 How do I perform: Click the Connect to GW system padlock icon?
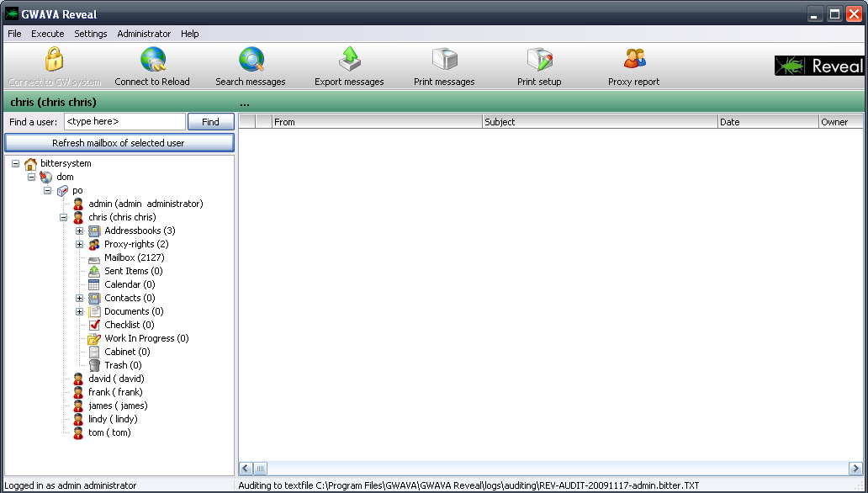[54, 59]
